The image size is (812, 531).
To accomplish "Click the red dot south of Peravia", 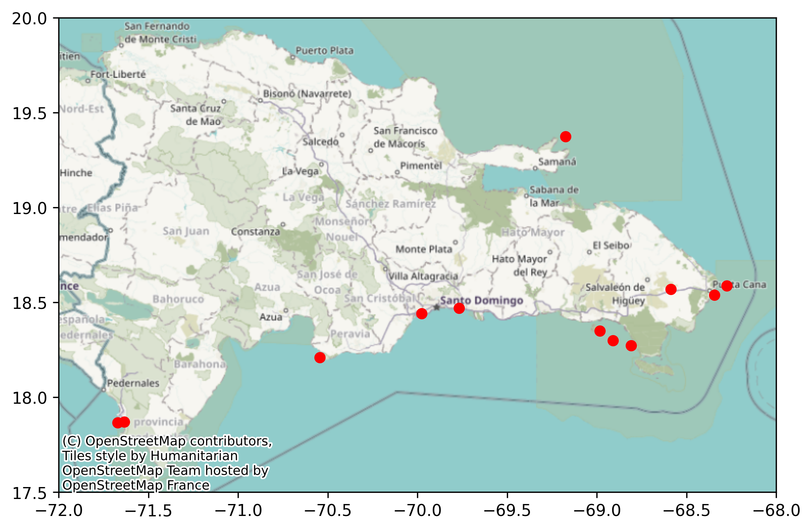I will 320,357.
